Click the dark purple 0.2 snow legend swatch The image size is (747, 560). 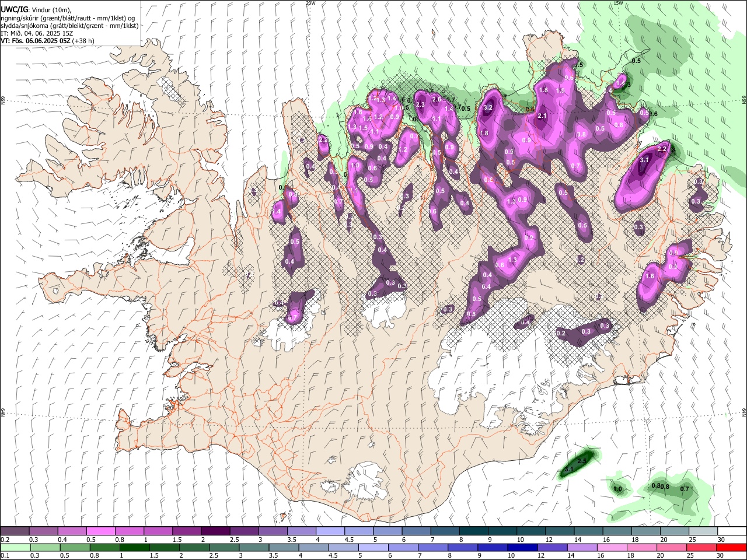15,531
